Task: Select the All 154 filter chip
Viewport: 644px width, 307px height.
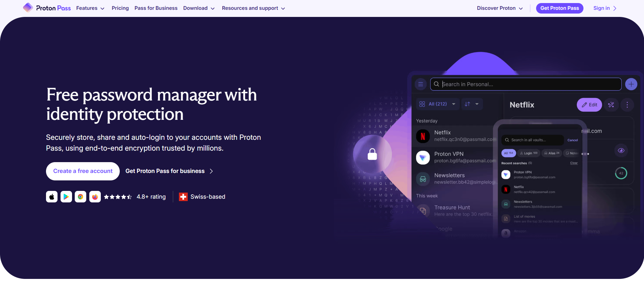Action: point(508,153)
